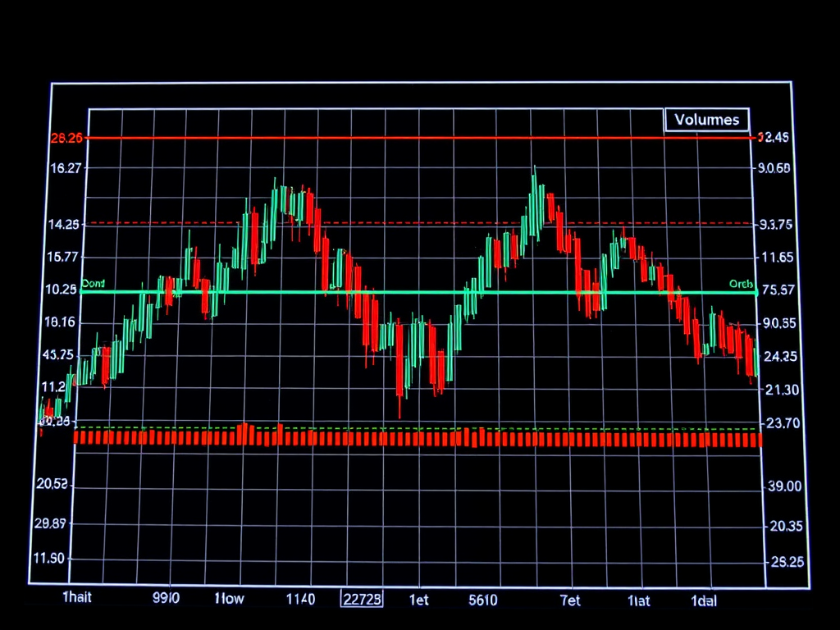Open the 5610 axis entry
Image resolution: width=840 pixels, height=630 pixels.
point(483,599)
